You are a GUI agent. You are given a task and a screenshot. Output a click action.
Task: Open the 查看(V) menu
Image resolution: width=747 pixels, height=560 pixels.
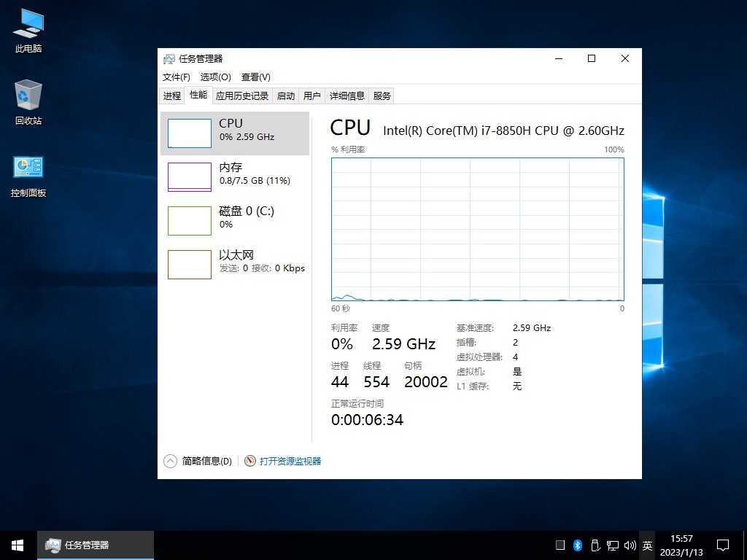tap(255, 77)
